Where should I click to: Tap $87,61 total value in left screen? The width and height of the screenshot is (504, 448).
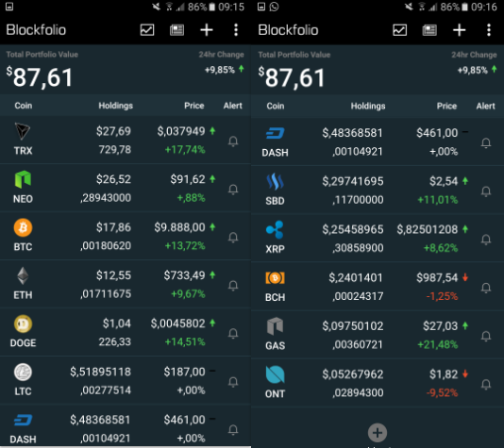(x=40, y=77)
